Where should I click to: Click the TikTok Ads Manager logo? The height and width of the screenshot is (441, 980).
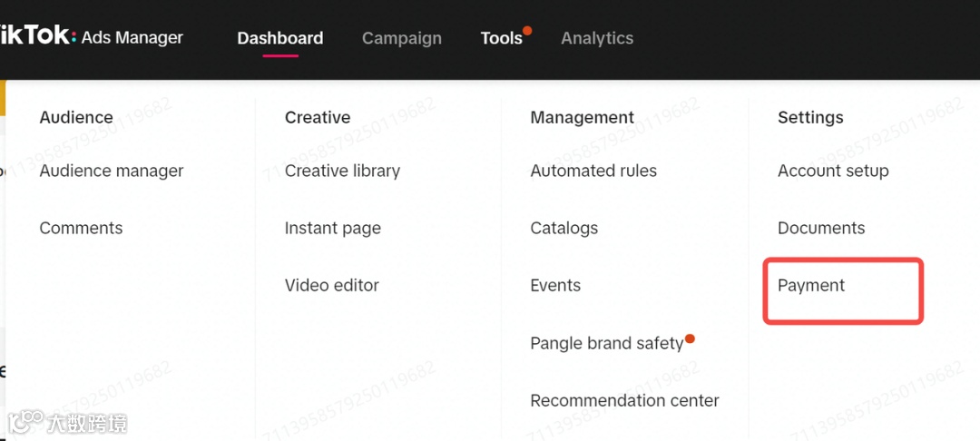[91, 37]
